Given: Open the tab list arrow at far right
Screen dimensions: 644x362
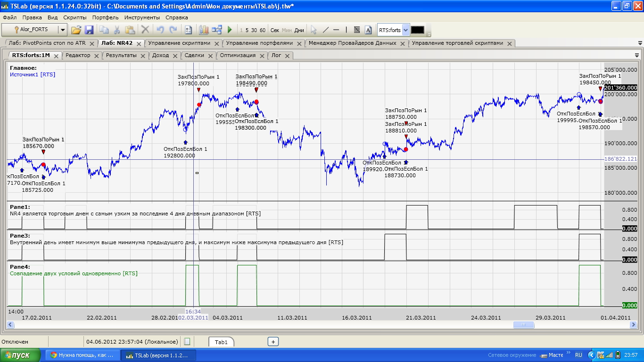Looking at the screenshot, I should [x=640, y=43].
